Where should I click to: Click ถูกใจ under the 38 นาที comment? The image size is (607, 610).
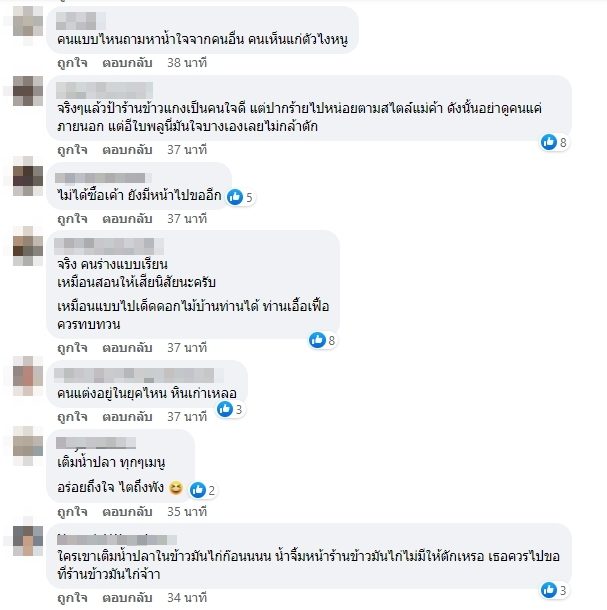click(72, 63)
